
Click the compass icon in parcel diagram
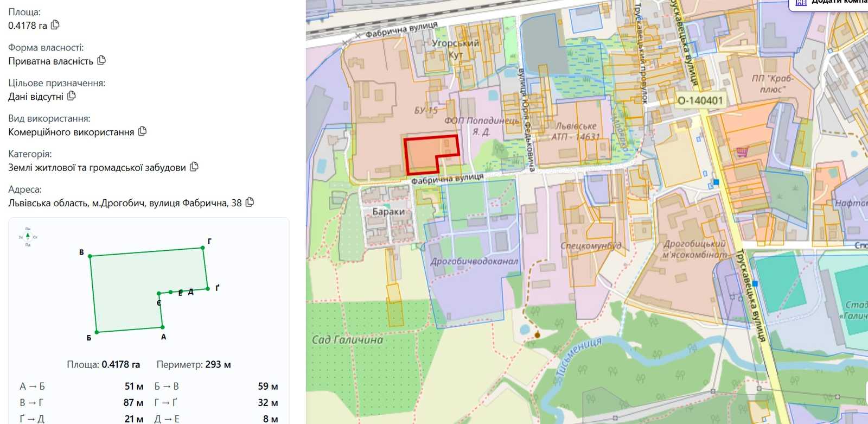28,237
